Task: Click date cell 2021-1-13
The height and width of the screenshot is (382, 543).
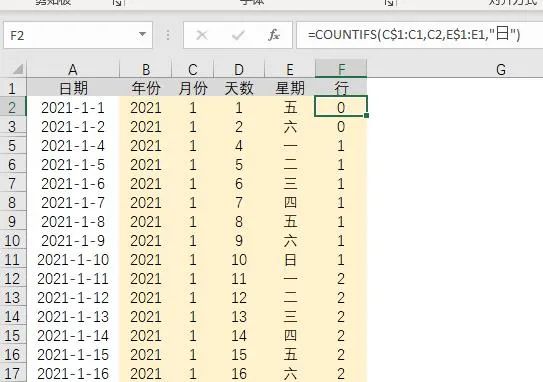Action: coord(73,317)
